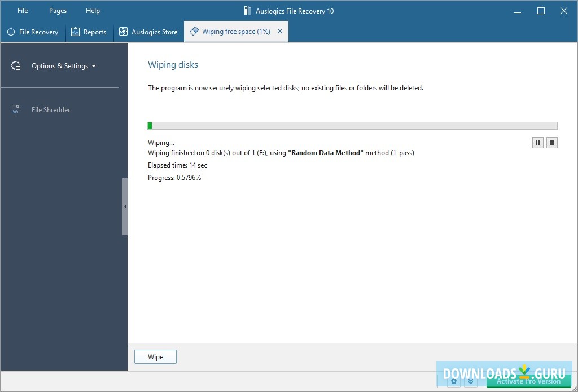Select the File Shredder tool in the sidebar
Viewport: 578px width, 392px height.
[x=51, y=109]
